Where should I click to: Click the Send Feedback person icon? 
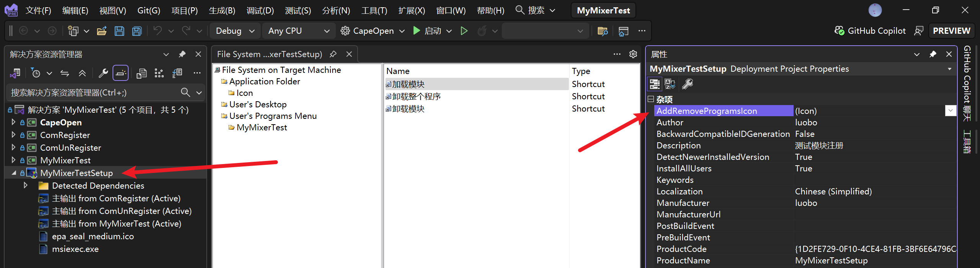(919, 31)
